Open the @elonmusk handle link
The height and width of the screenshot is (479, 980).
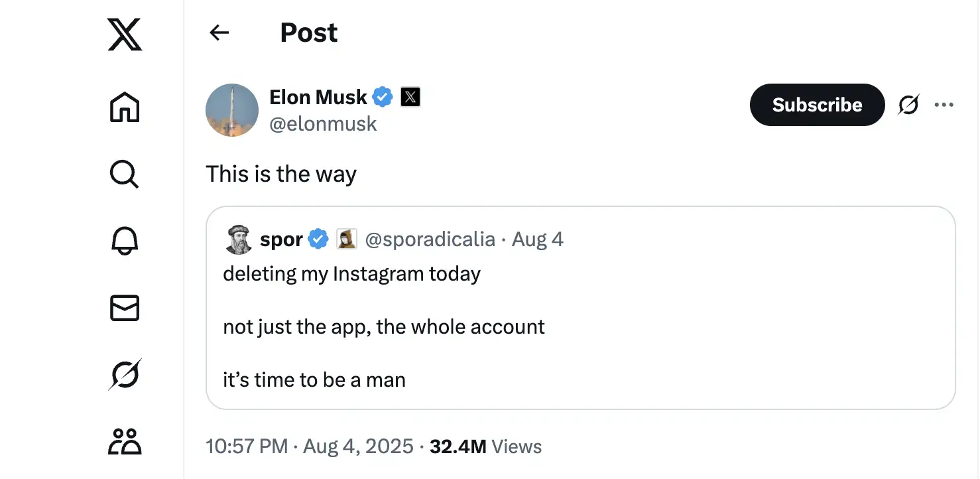(x=323, y=124)
